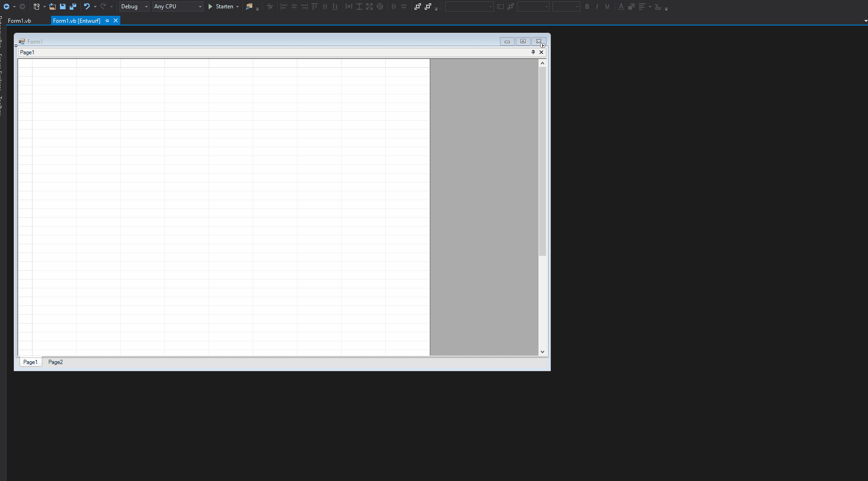Image resolution: width=868 pixels, height=481 pixels.
Task: Redo the last undone action
Action: 103,6
